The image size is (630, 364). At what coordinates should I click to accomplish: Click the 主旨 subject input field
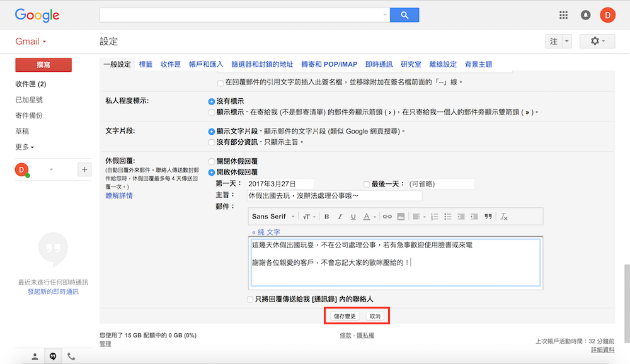point(335,196)
